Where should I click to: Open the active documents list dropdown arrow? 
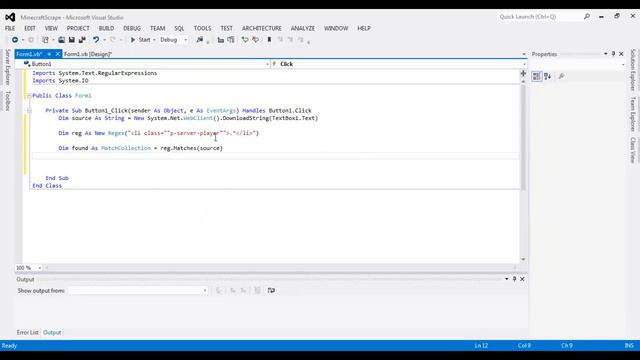[x=524, y=54]
